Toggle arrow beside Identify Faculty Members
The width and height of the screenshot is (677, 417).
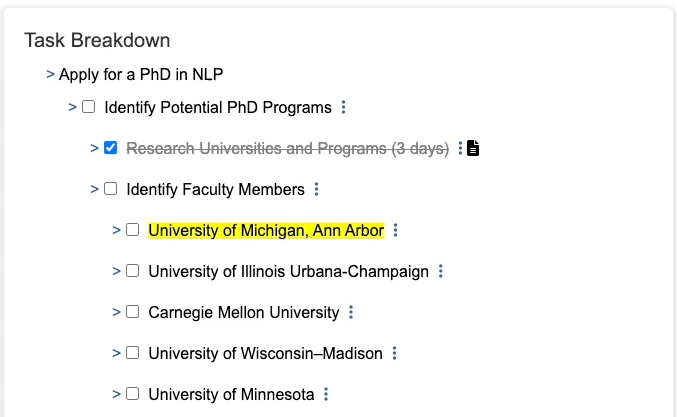pos(94,189)
